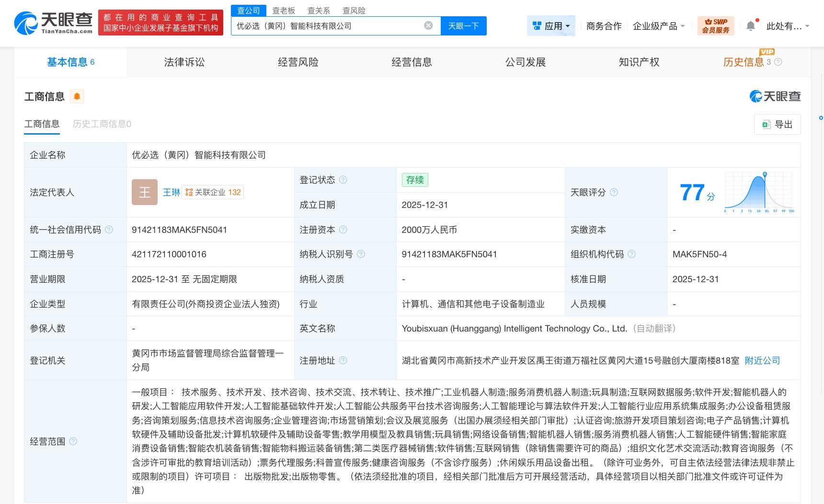The image size is (824, 504).
Task: Open the 应用 dropdown menu
Action: tap(551, 26)
